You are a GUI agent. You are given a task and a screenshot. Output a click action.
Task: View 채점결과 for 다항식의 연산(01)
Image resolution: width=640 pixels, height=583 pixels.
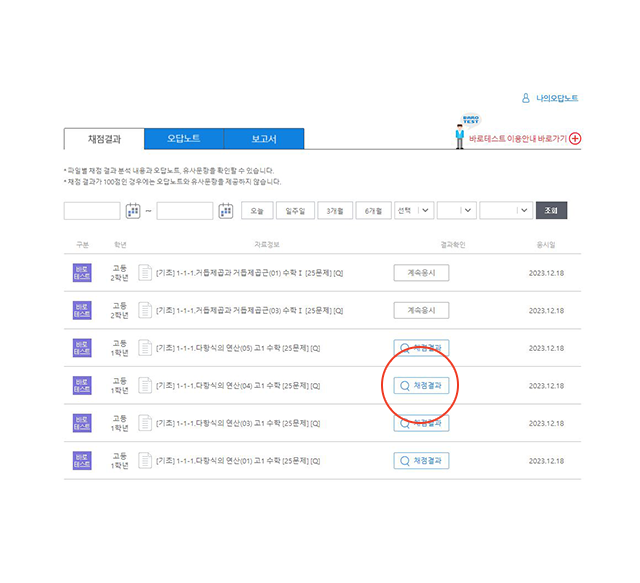[x=421, y=461]
